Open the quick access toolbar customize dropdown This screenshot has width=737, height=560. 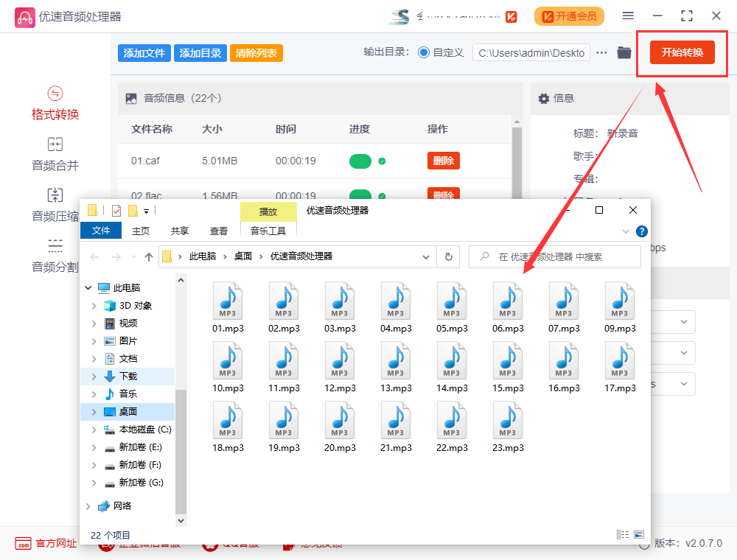pos(146,211)
